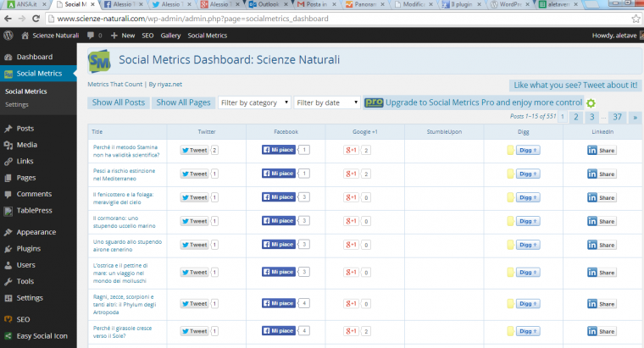Click the bookmark star in address bar

tap(636, 19)
